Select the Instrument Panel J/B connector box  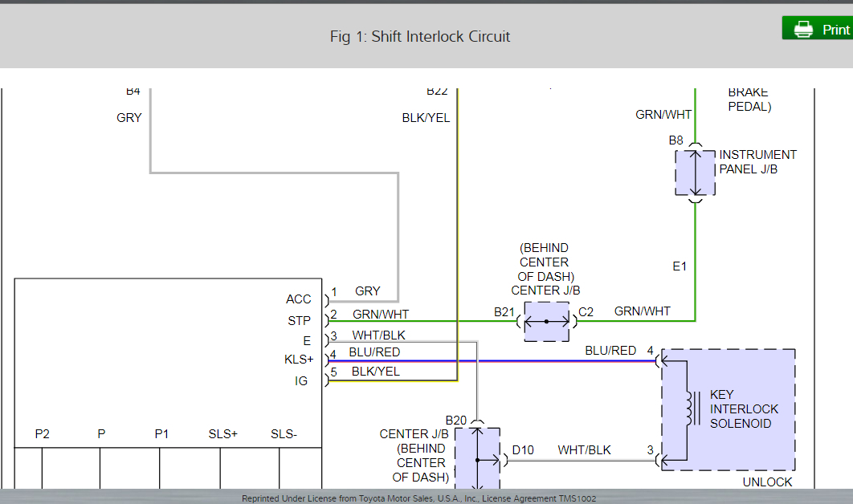[x=695, y=172]
